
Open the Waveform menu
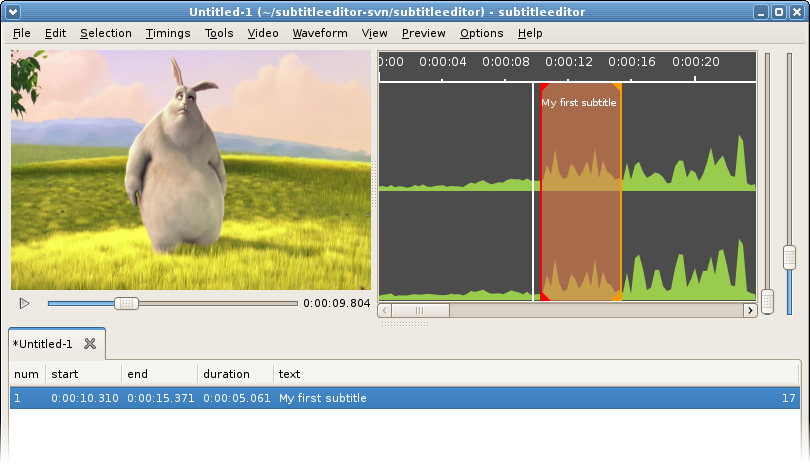pos(320,34)
